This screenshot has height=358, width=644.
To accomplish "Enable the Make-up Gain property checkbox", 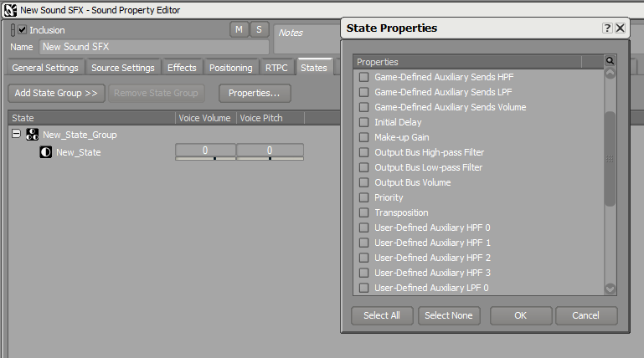I will (363, 137).
